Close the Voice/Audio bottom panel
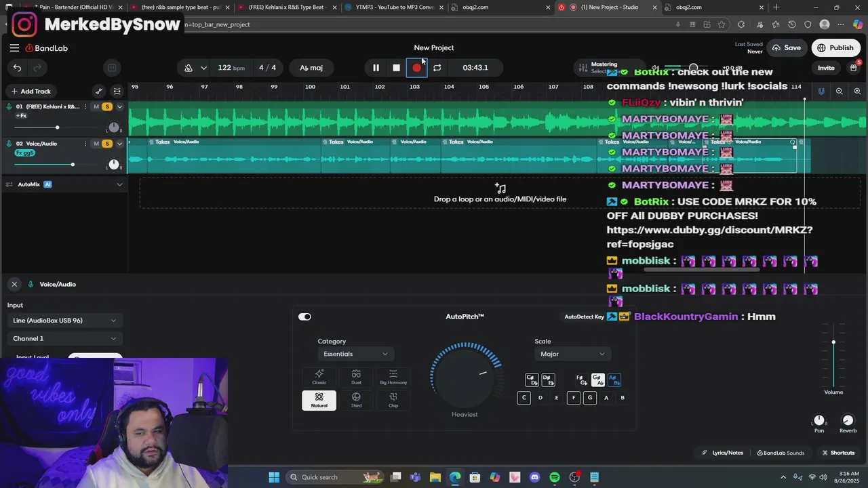The height and width of the screenshot is (488, 868). click(14, 284)
